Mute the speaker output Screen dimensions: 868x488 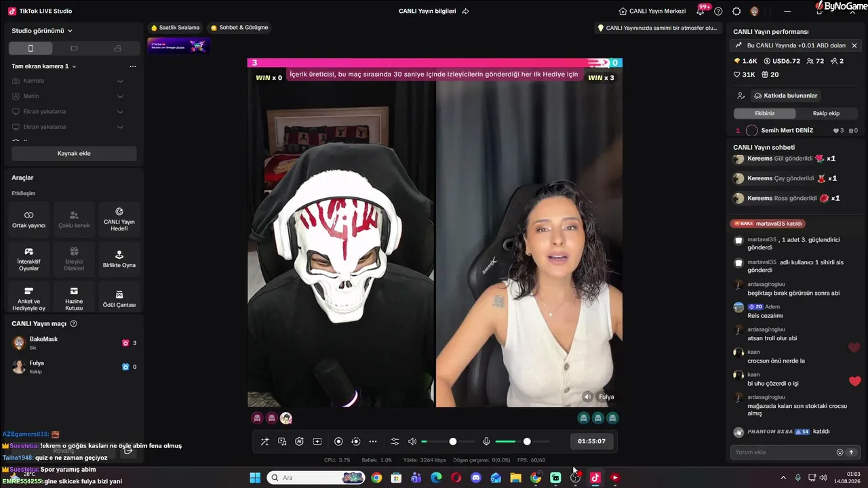pyautogui.click(x=412, y=441)
